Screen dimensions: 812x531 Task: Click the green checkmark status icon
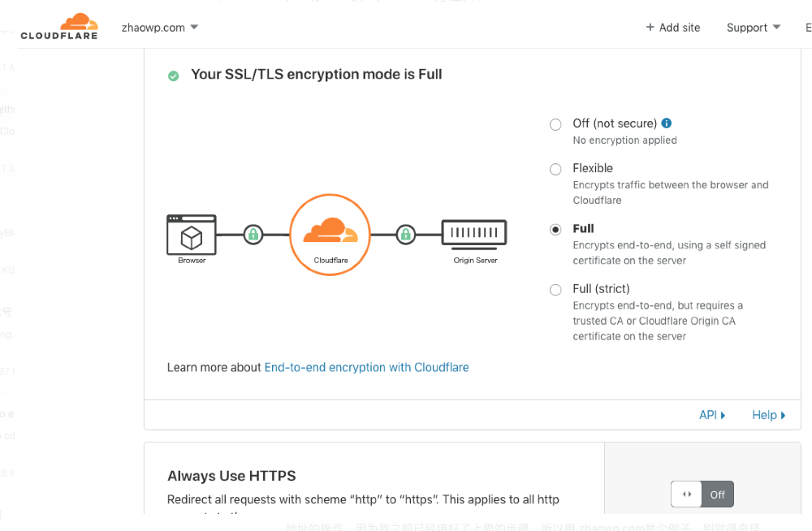click(x=173, y=76)
